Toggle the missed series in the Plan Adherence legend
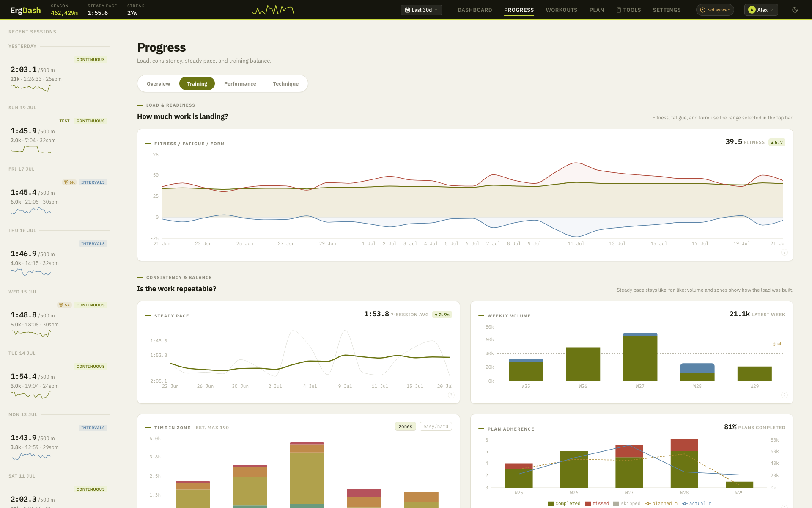812x508 pixels. tap(597, 503)
